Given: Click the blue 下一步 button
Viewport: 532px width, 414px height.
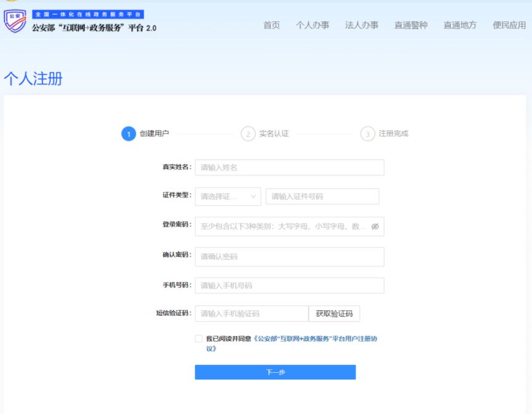Looking at the screenshot, I should [275, 372].
